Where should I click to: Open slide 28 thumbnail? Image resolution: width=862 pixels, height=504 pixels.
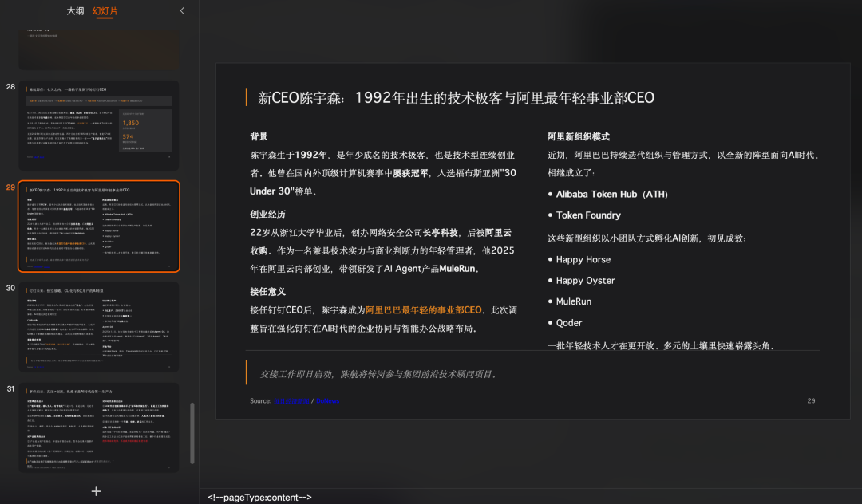click(99, 125)
